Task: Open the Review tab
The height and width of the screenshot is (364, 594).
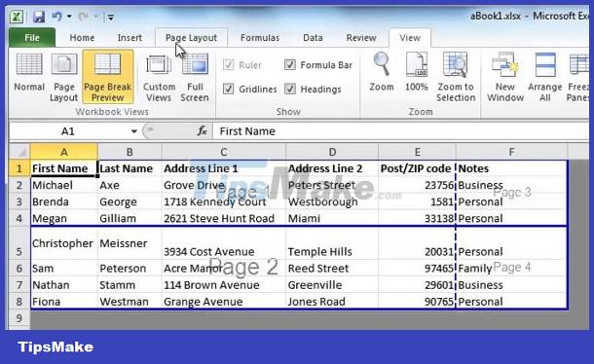Action: (361, 38)
